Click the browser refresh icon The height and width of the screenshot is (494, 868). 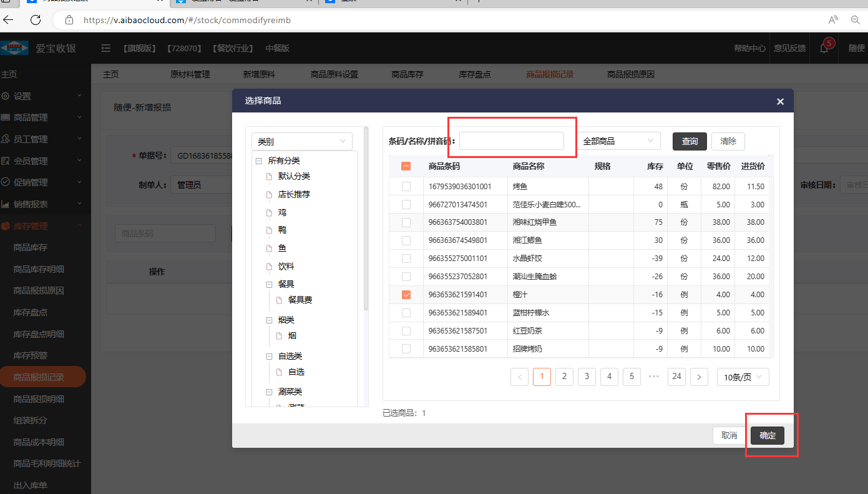coord(36,20)
